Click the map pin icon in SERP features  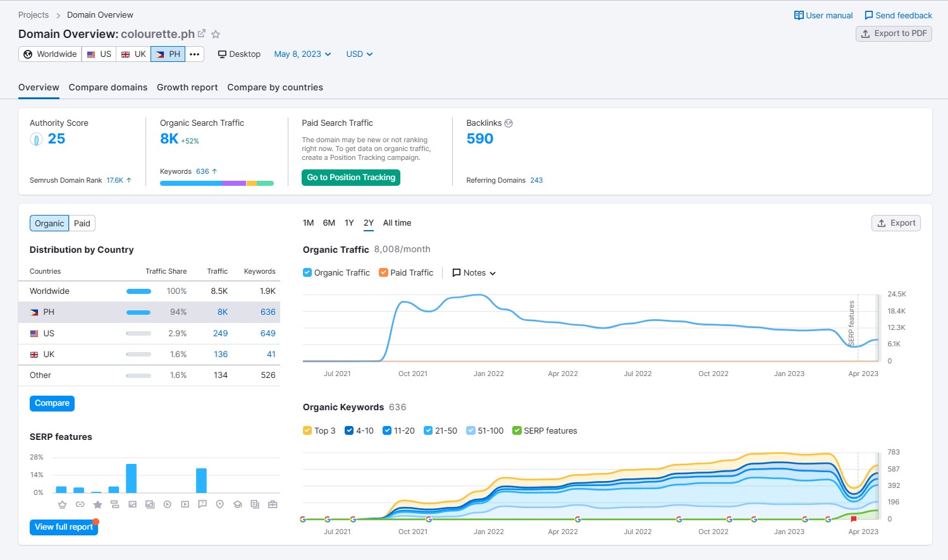click(220, 504)
